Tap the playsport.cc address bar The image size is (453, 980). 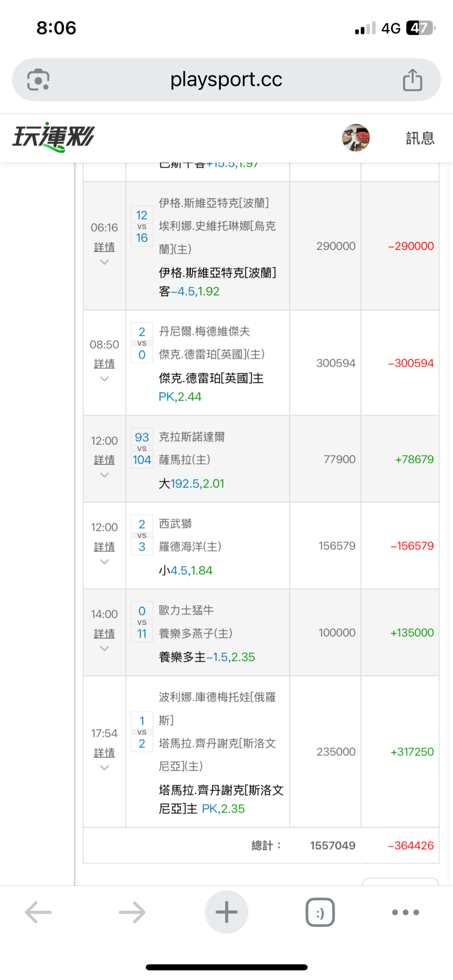coord(226,80)
